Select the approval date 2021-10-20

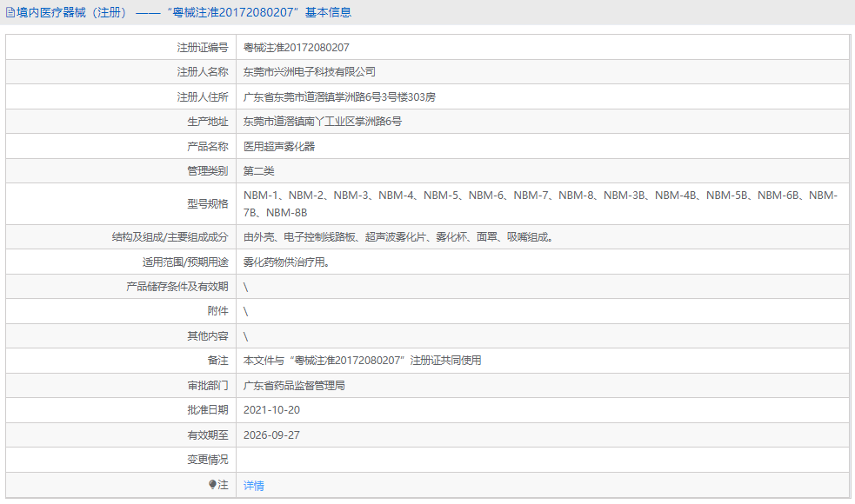click(x=276, y=409)
